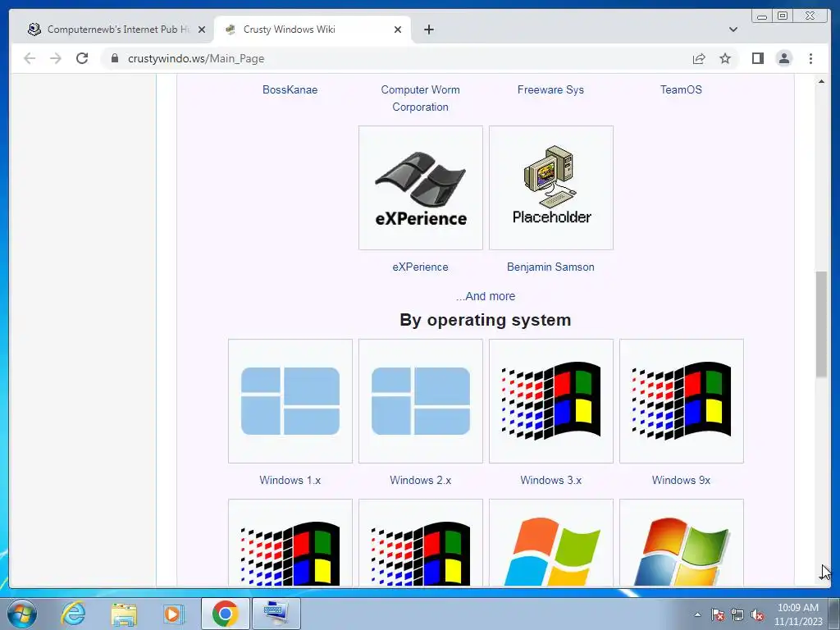Open the Benjamin Samson link
The width and height of the screenshot is (840, 630).
[550, 267]
